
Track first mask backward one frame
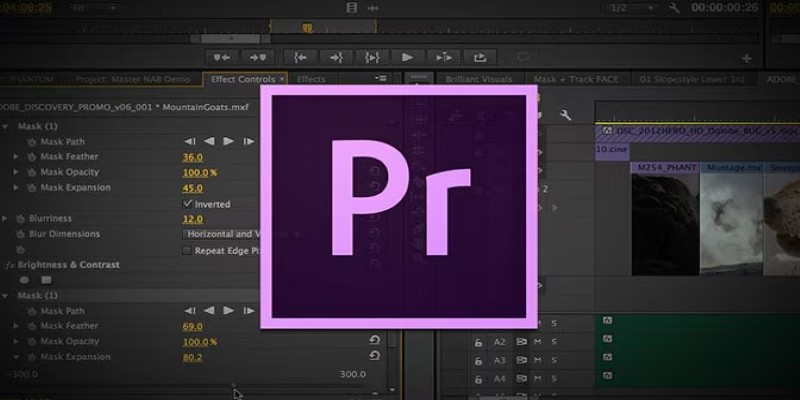(x=190, y=141)
